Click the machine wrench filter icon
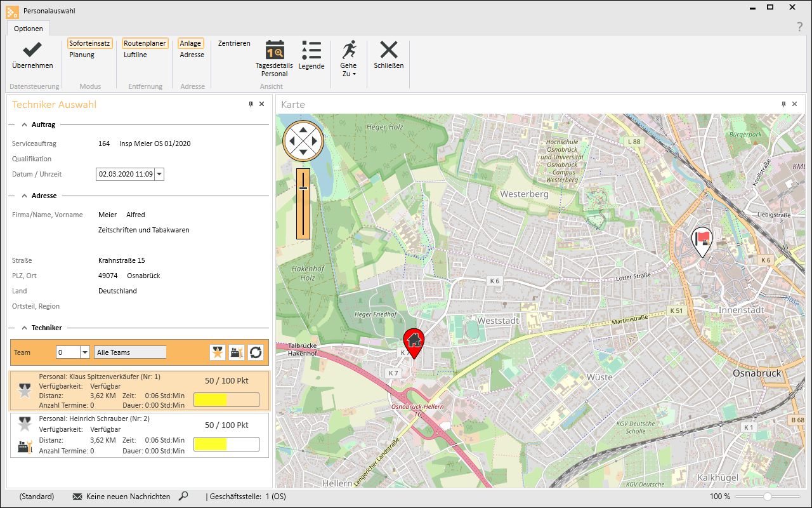The height and width of the screenshot is (508, 812). click(x=237, y=352)
